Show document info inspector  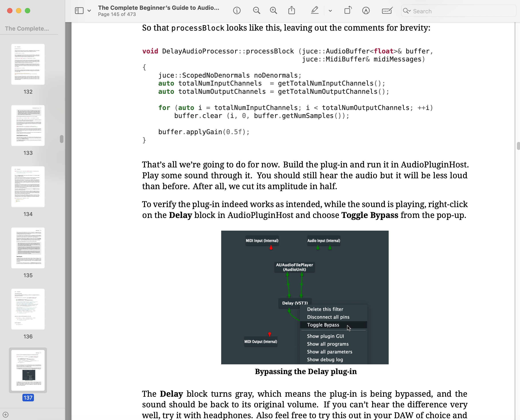click(x=237, y=11)
